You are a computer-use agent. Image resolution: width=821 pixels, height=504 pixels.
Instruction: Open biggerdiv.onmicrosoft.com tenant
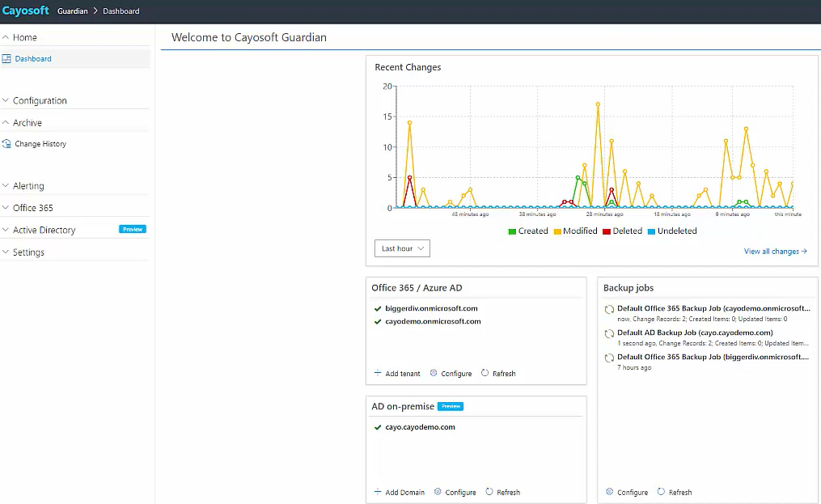pos(431,308)
